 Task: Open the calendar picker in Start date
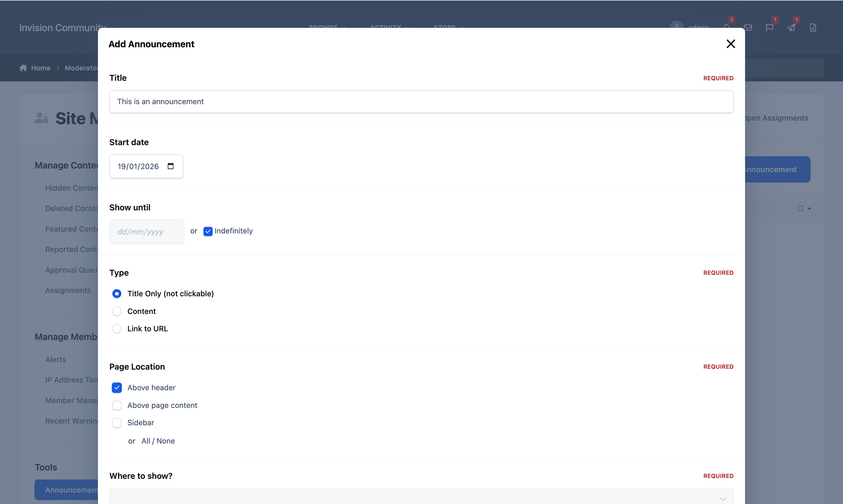coord(171,166)
